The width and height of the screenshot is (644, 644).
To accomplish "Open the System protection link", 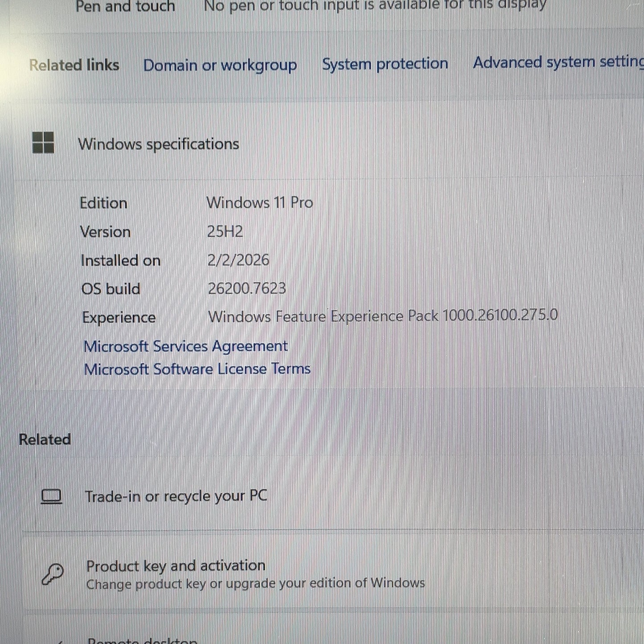I will 385,64.
